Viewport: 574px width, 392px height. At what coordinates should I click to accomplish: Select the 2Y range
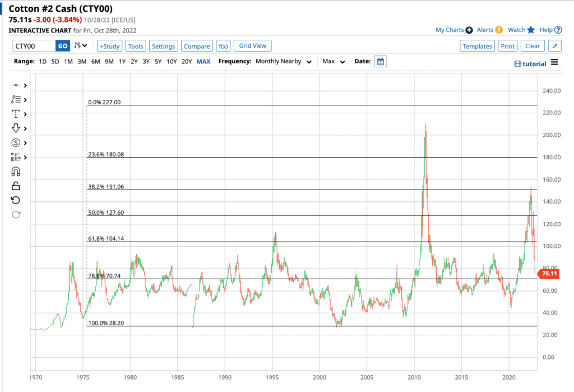point(135,62)
